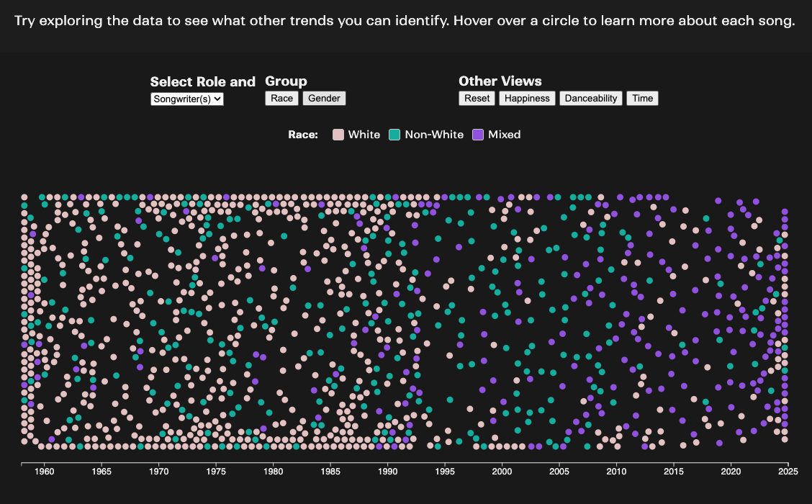Select the 2025 tick on the time axis
Image resolution: width=812 pixels, height=504 pixels.
click(x=788, y=472)
